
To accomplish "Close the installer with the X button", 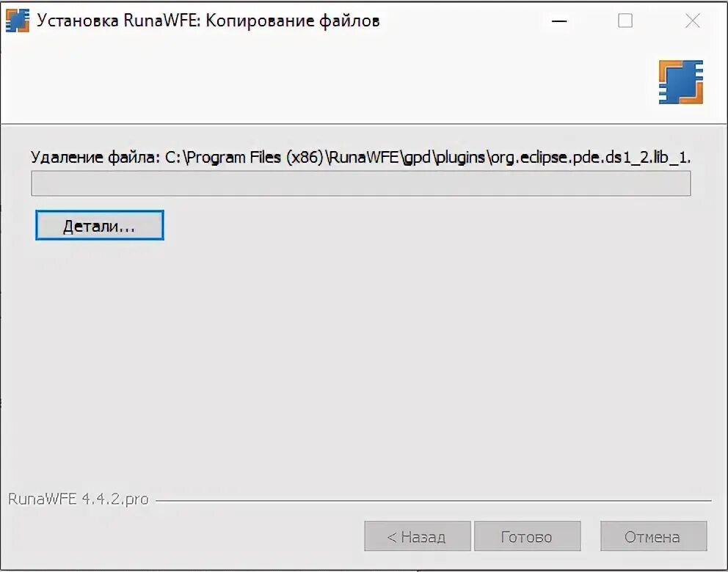I will coord(692,21).
